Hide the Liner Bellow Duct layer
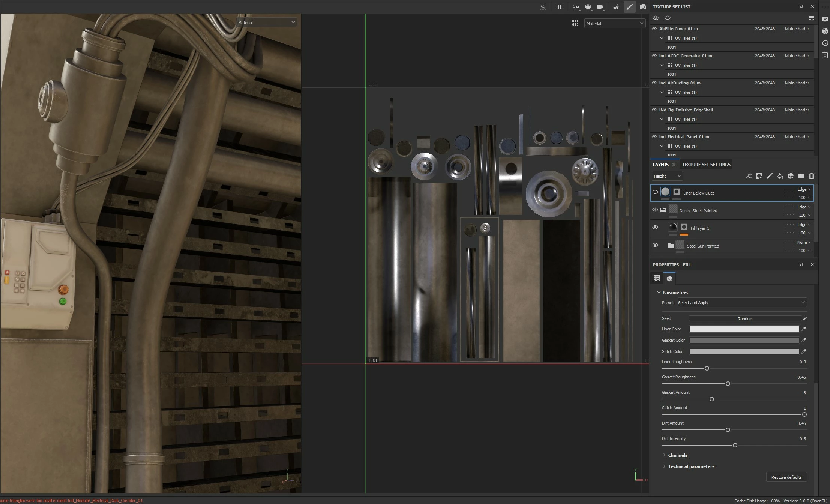 click(655, 192)
